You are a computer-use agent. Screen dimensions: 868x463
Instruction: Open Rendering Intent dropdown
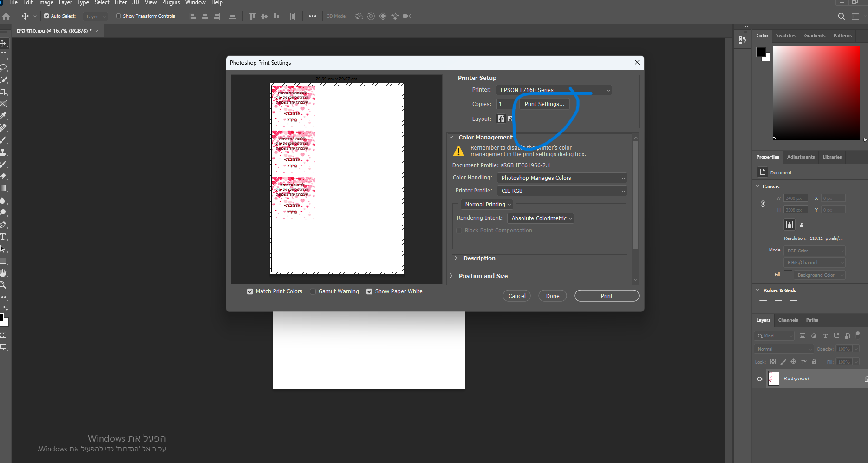click(x=541, y=218)
